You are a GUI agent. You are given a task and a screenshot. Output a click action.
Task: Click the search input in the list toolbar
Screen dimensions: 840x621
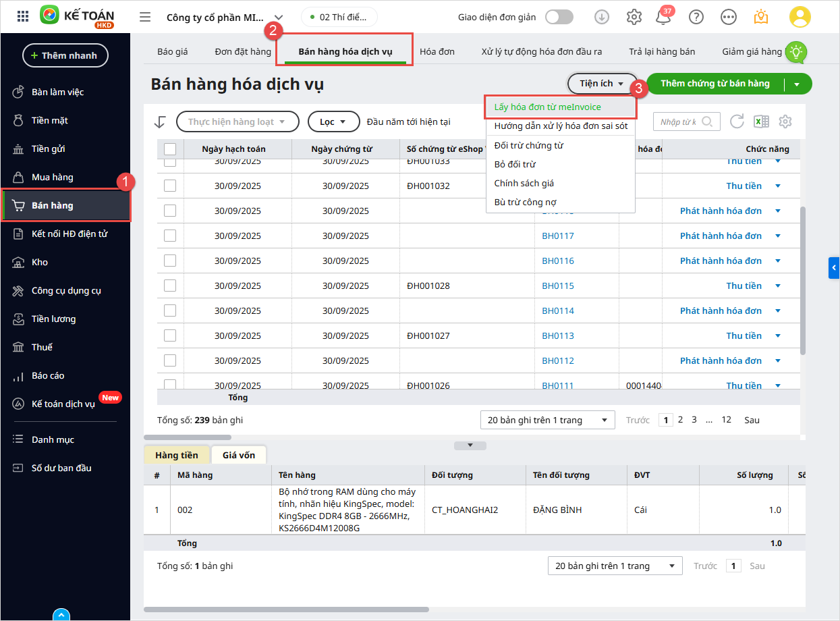[x=679, y=122]
